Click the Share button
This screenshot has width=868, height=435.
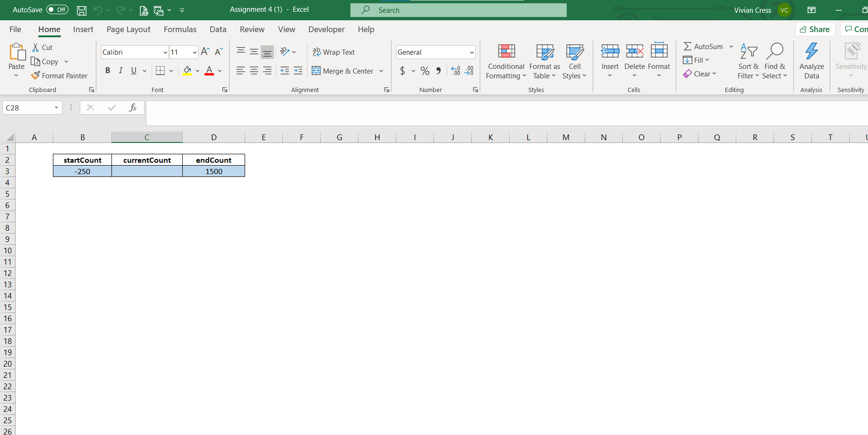(815, 29)
